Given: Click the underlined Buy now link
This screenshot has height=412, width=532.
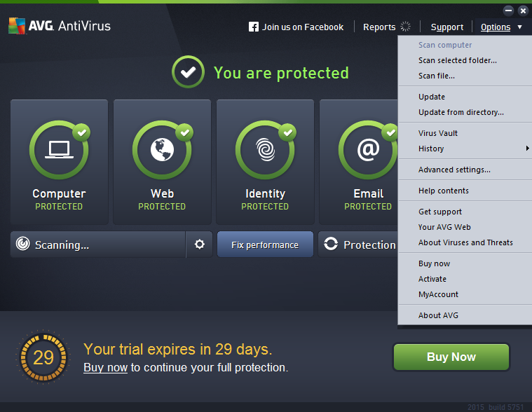Looking at the screenshot, I should point(106,368).
